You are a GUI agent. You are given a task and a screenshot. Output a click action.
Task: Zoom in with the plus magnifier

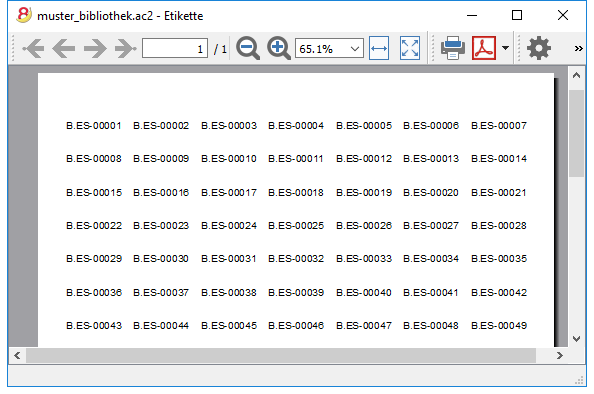pyautogui.click(x=279, y=48)
